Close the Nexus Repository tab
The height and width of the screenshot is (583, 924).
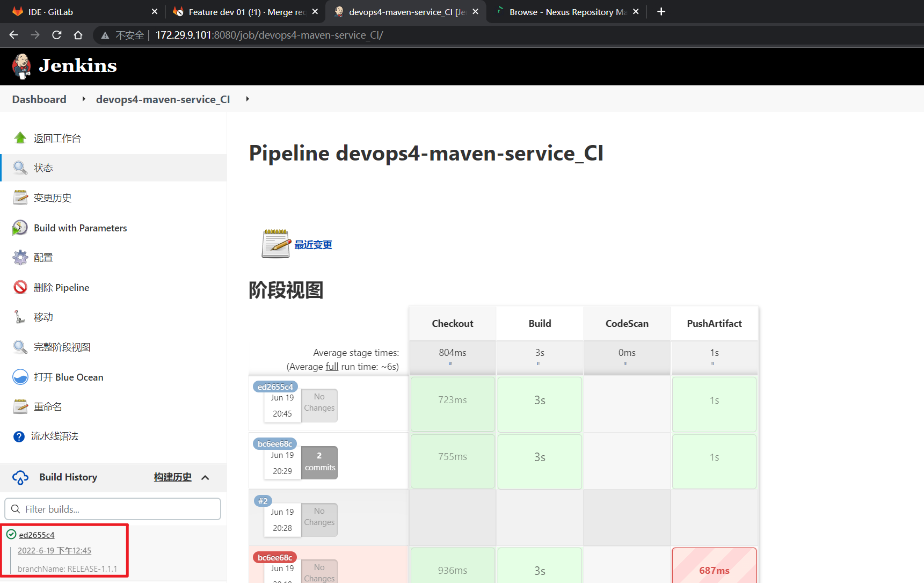(636, 12)
